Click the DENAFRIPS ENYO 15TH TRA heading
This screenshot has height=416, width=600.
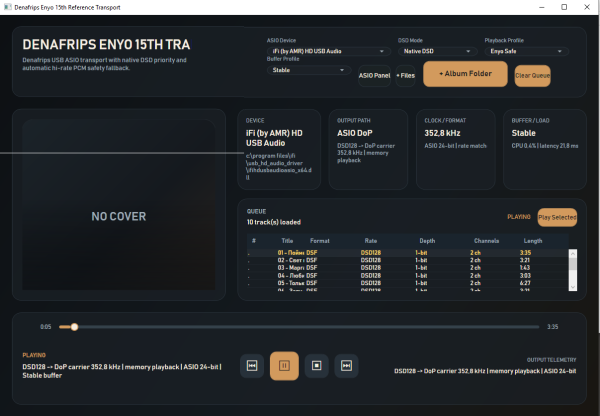106,45
